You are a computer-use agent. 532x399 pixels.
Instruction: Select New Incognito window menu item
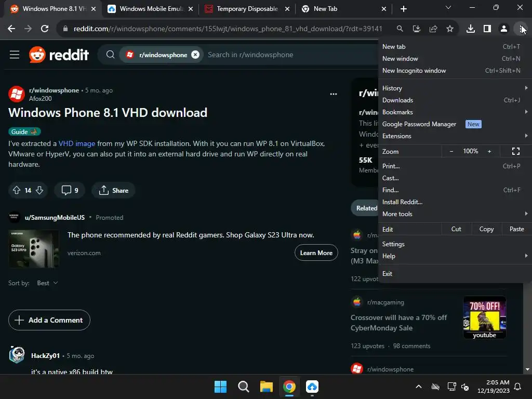454,71
